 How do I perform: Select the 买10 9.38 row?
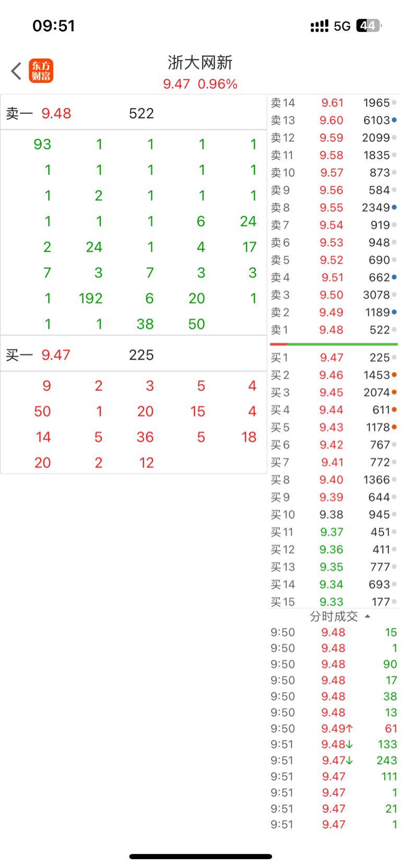[x=334, y=515]
